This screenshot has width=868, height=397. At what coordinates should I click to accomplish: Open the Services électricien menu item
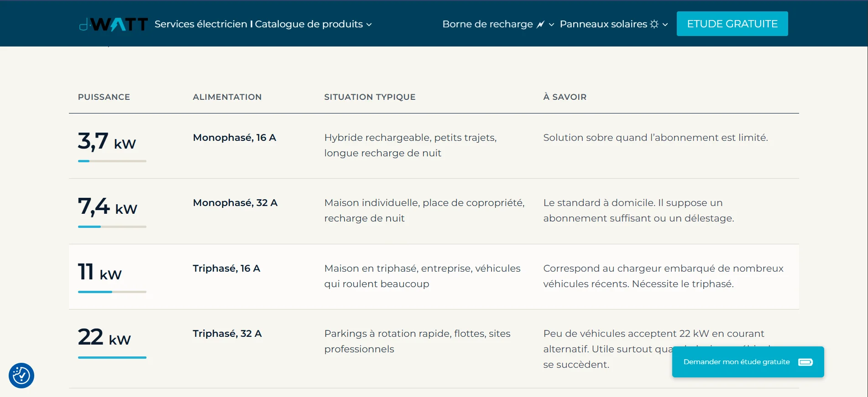(201, 24)
